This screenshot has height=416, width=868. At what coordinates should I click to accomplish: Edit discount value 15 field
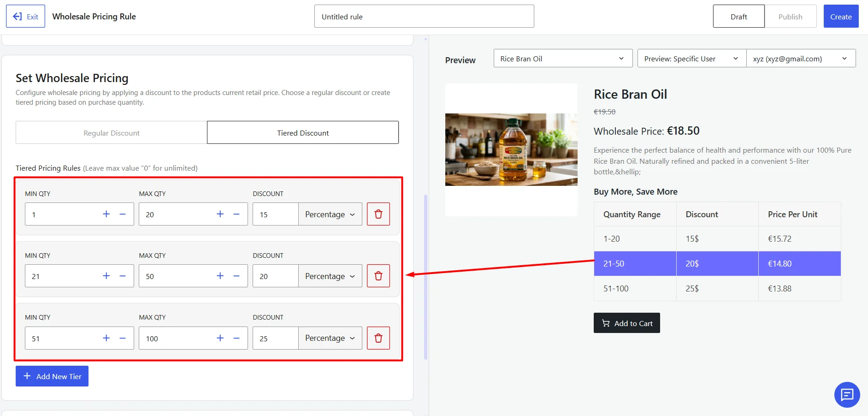[x=276, y=214]
